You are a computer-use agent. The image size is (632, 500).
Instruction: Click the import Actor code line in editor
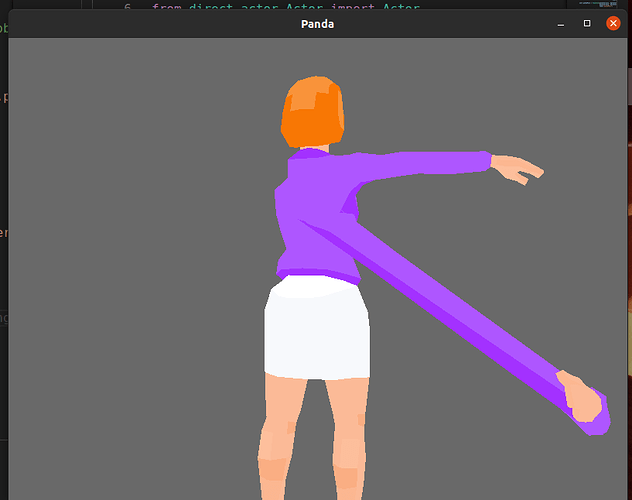[x=286, y=6]
